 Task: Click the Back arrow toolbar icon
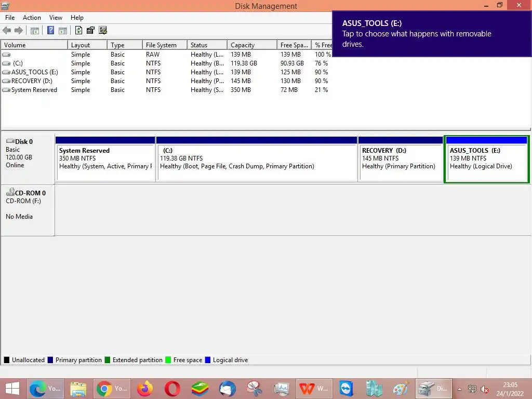pos(7,31)
